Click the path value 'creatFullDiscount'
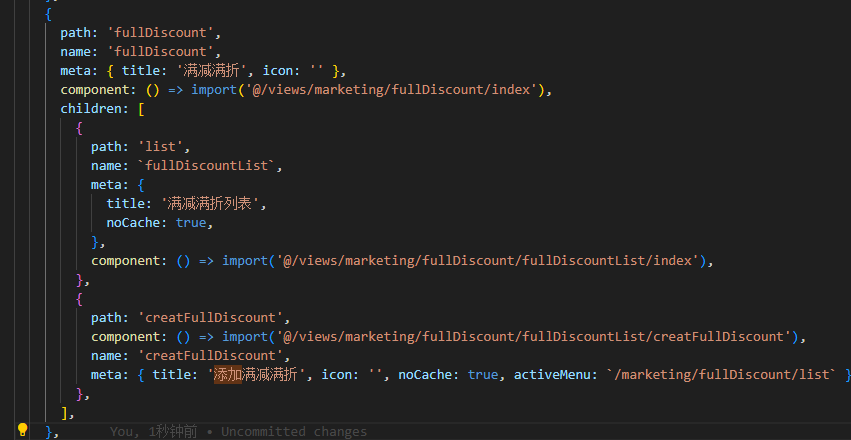851x440 pixels. click(211, 317)
